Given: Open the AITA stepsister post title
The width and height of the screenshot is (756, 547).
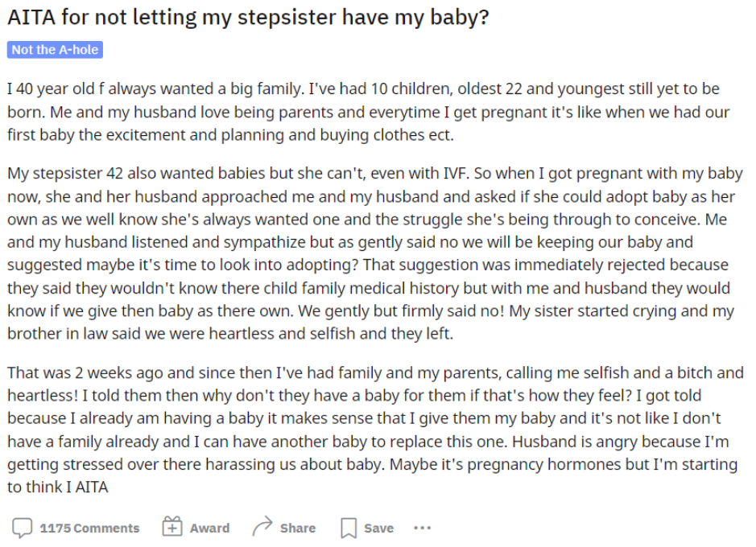Looking at the screenshot, I should (248, 18).
